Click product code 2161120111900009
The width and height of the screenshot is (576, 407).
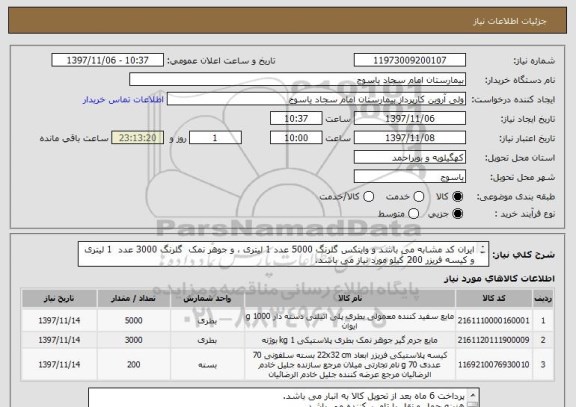click(x=494, y=340)
